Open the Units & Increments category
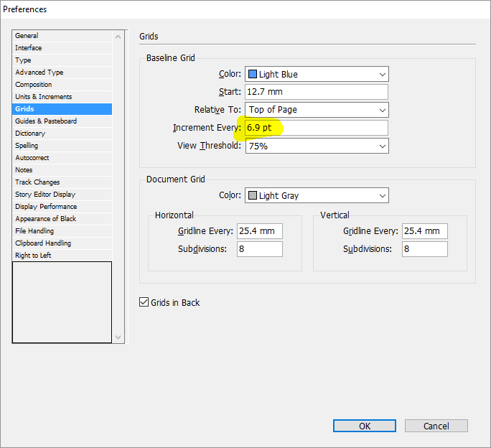Viewport: 491px width, 448px height. (62, 97)
